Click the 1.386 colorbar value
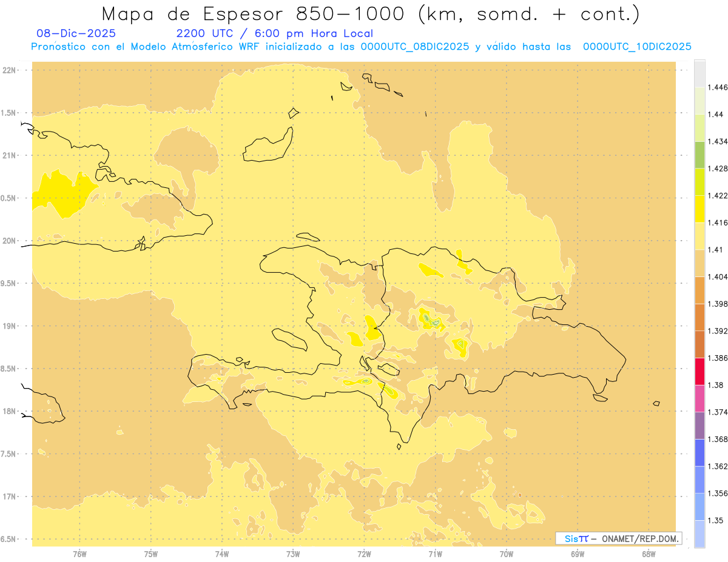The height and width of the screenshot is (562, 728). [717, 358]
